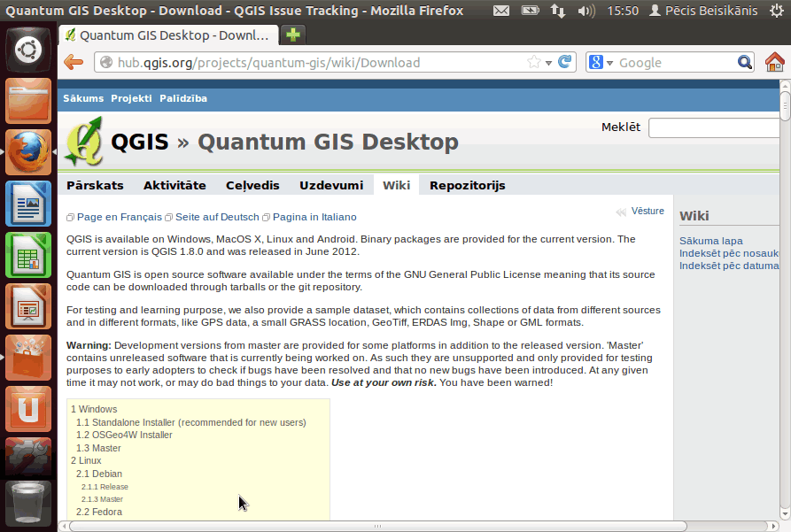The width and height of the screenshot is (791, 532).
Task: Open the Pagina in Italiano link
Action: point(314,217)
